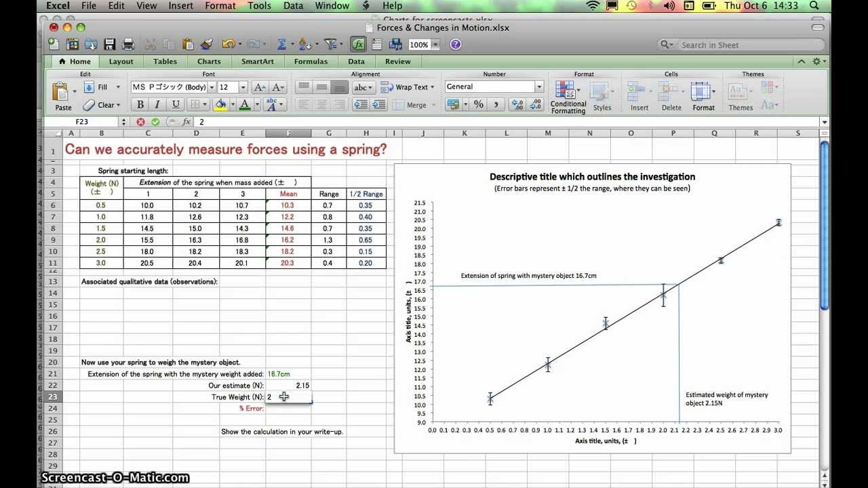Image resolution: width=868 pixels, height=488 pixels.
Task: Open the Insert menu in menu bar
Action: pyautogui.click(x=181, y=6)
